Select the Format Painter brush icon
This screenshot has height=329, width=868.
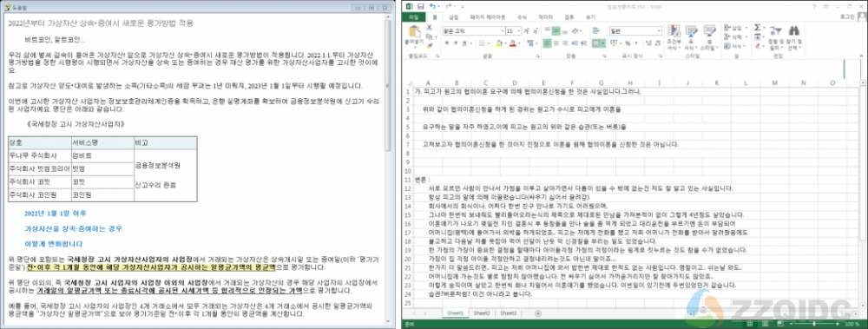[x=429, y=45]
